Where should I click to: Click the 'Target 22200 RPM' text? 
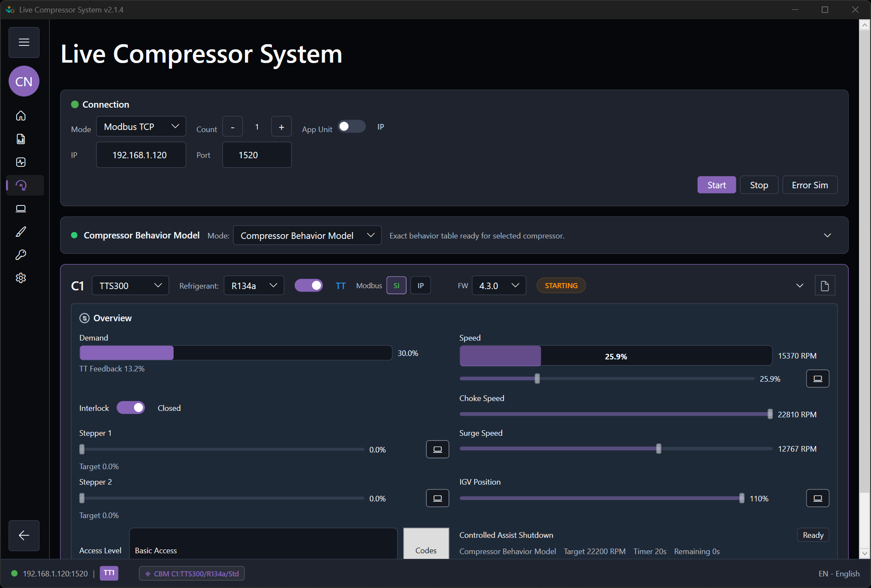(x=594, y=552)
